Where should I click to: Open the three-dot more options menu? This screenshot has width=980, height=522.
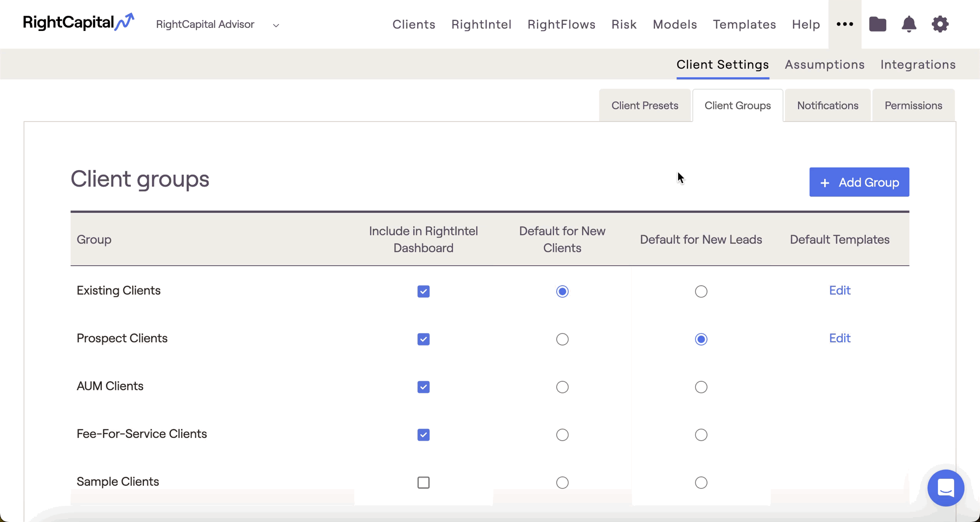(x=844, y=24)
